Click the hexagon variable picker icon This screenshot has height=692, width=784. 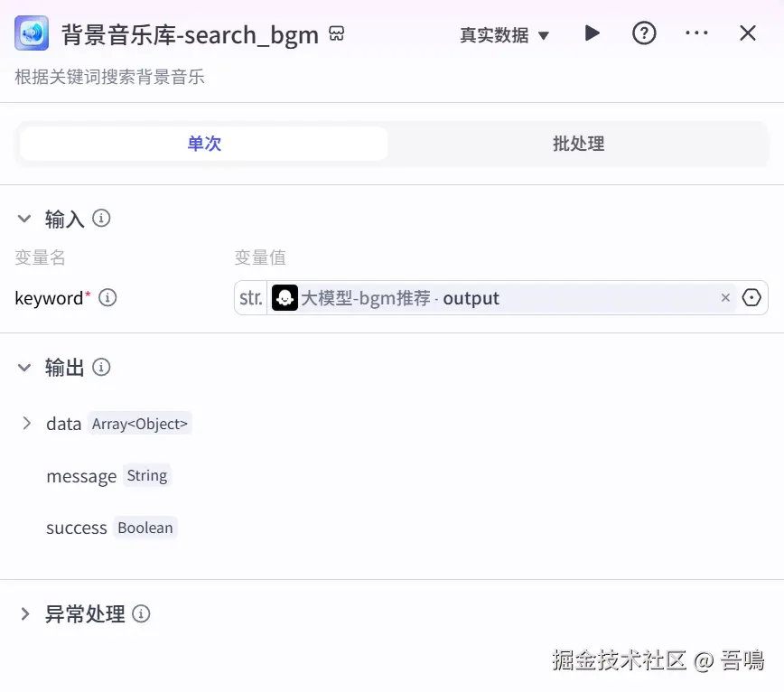coord(751,297)
